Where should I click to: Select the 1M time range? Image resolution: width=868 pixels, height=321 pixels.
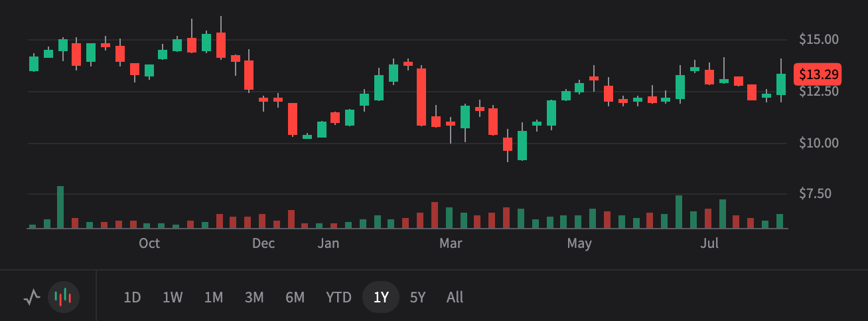click(213, 297)
